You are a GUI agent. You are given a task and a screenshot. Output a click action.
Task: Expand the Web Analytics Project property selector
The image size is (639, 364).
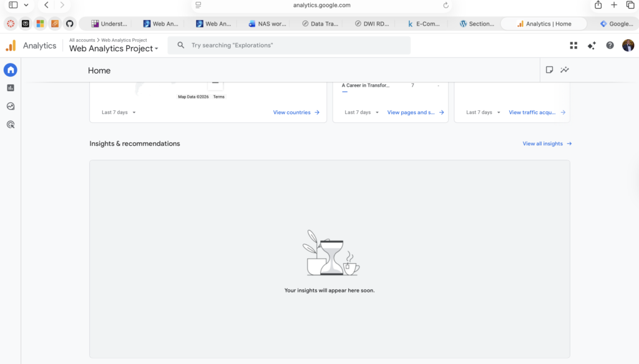[114, 49]
